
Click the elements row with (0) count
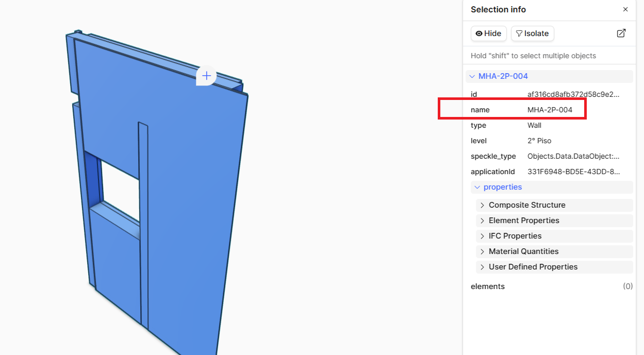tap(552, 286)
